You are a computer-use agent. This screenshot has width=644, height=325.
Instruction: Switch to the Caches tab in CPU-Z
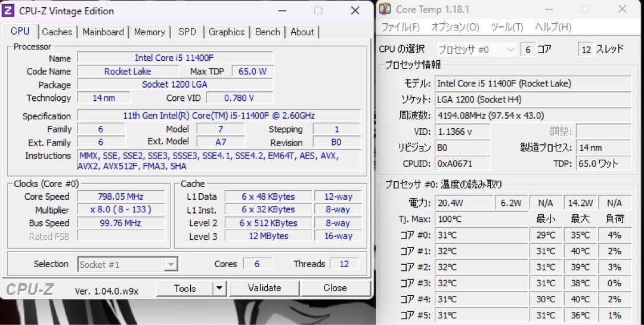57,32
